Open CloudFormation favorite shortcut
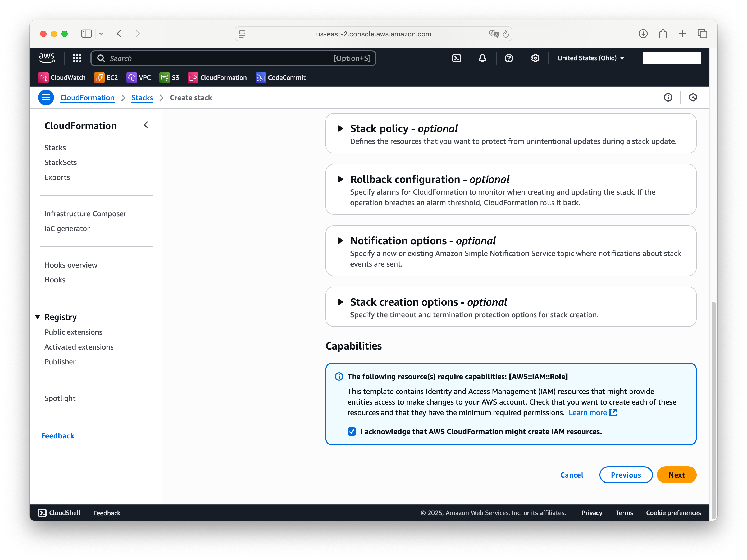 217,78
